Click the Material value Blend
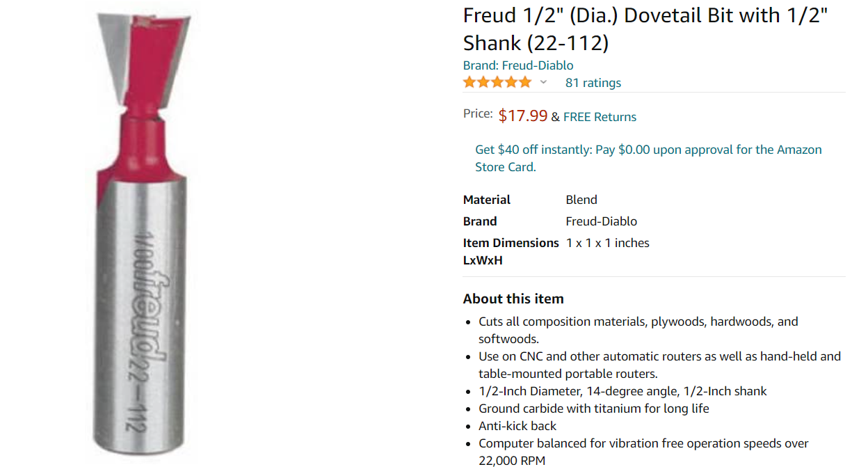Screen dimensions: 868x467 coord(581,200)
